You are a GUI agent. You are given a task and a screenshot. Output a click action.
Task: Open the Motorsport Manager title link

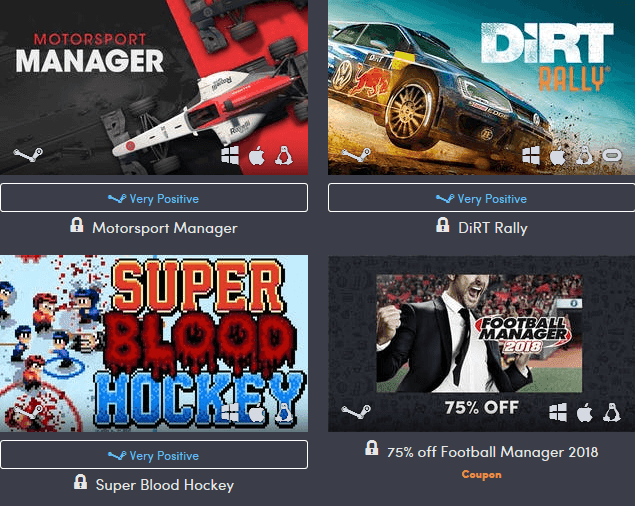165,228
